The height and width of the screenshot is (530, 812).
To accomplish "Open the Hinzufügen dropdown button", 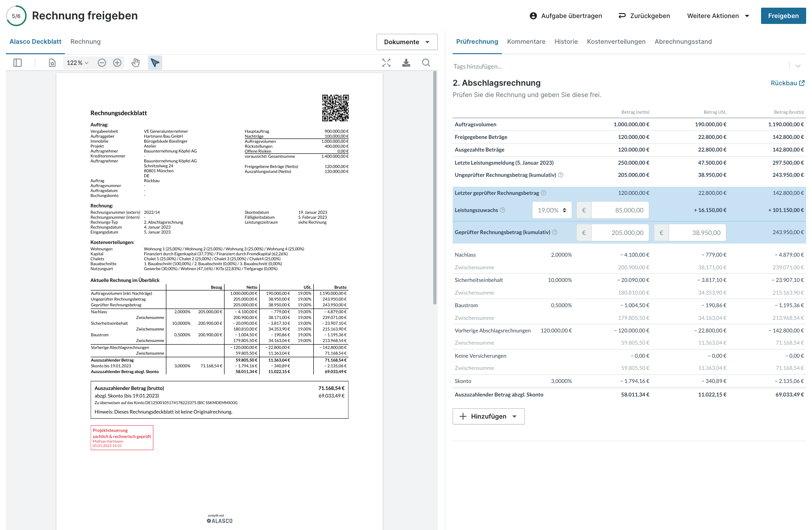I will 488,416.
